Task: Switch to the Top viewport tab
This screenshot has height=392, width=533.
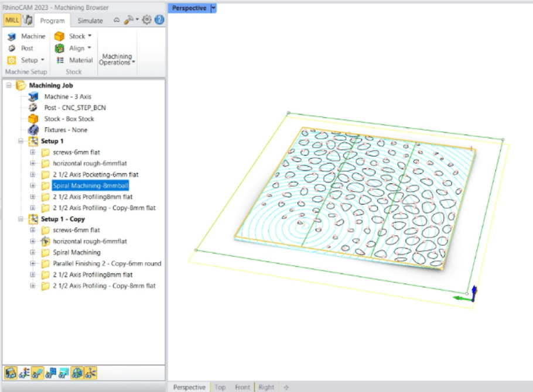Action: [220, 387]
